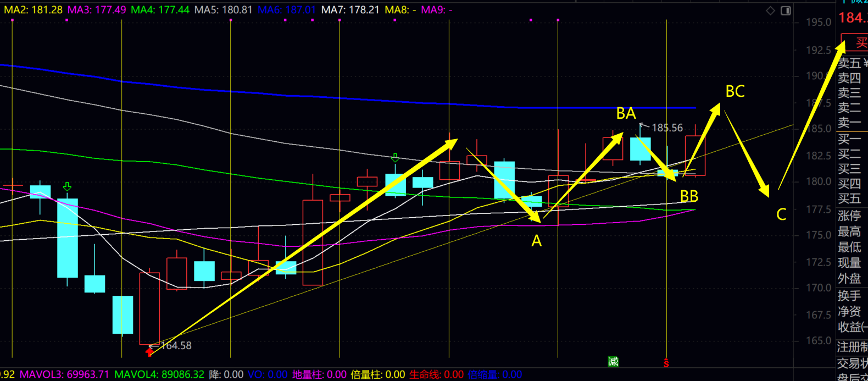Toggle the split panel layout icon

point(786,10)
